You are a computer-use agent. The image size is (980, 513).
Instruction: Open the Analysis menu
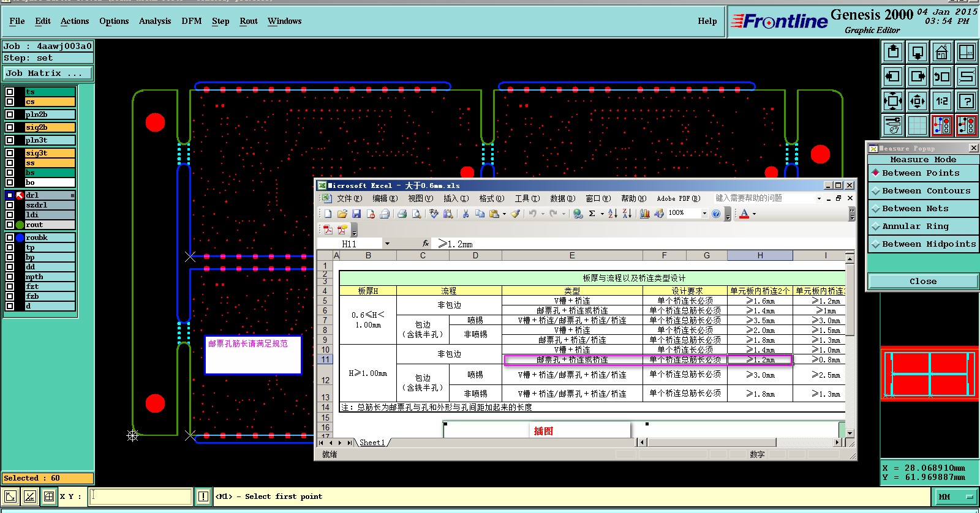(154, 21)
